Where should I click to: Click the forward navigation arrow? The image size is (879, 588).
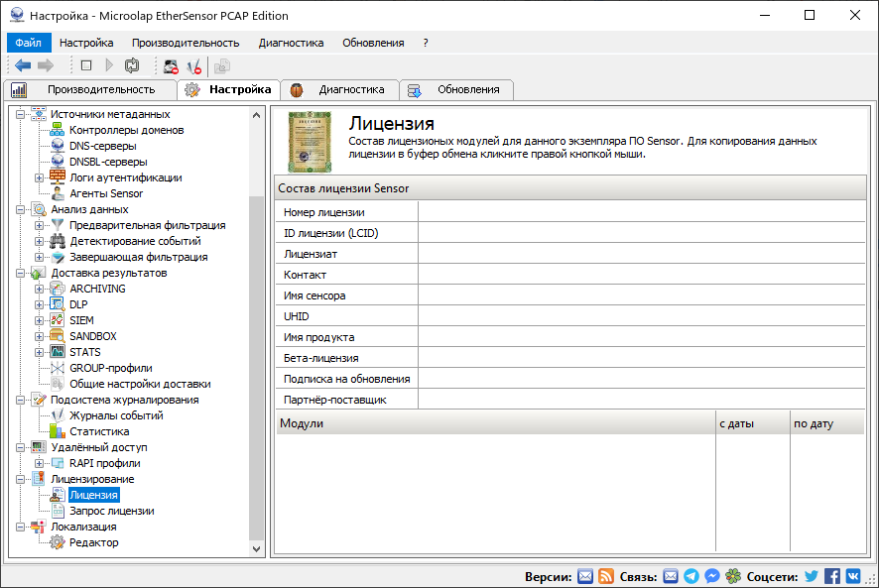(x=45, y=65)
